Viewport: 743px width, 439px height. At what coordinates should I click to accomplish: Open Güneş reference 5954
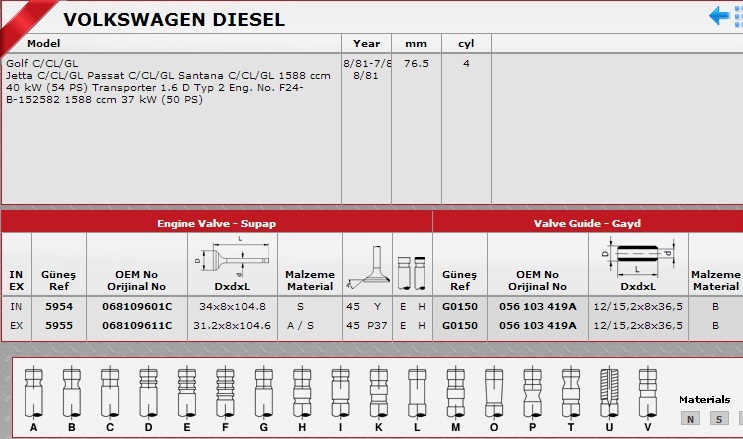59,307
